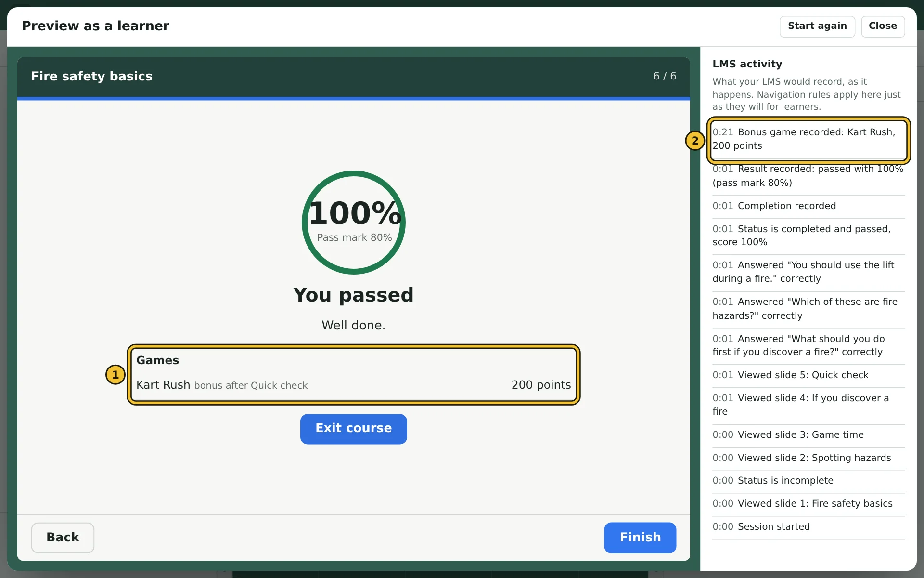Image resolution: width=924 pixels, height=578 pixels.
Task: Select the "Bonus game recorded: Kart Rush" log entry
Action: coord(808,139)
